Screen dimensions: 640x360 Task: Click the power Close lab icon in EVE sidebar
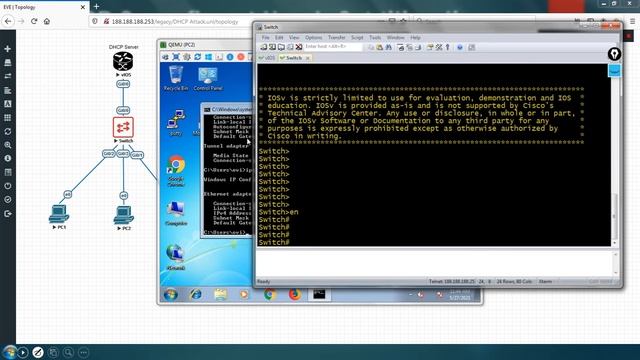pyautogui.click(x=7, y=186)
